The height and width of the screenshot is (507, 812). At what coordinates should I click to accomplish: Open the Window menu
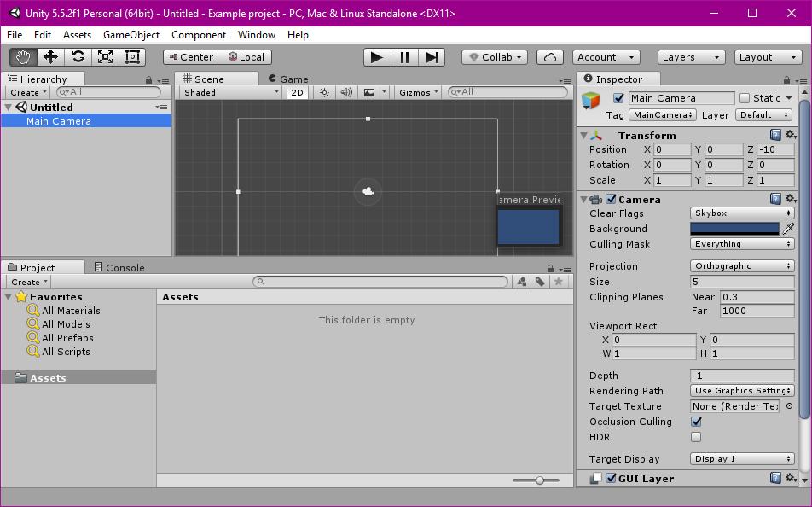click(x=257, y=35)
